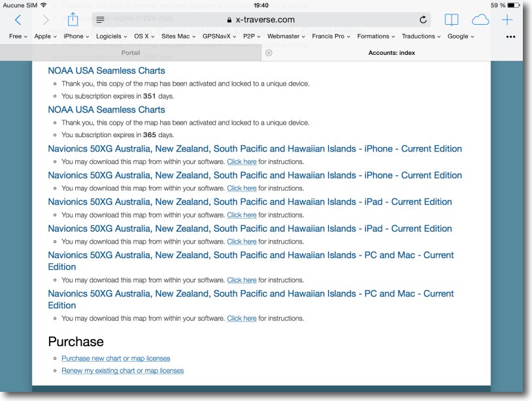Open the Share sheet icon

pos(73,20)
